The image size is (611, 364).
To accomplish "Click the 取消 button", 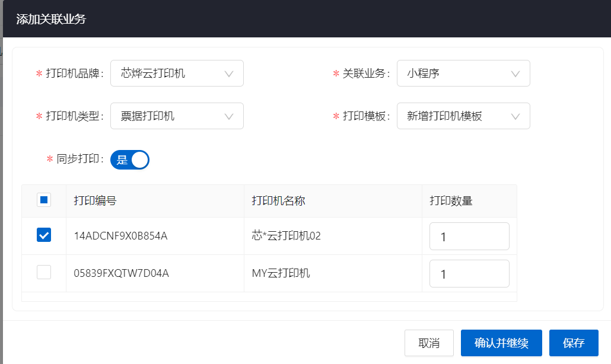I will 429,343.
